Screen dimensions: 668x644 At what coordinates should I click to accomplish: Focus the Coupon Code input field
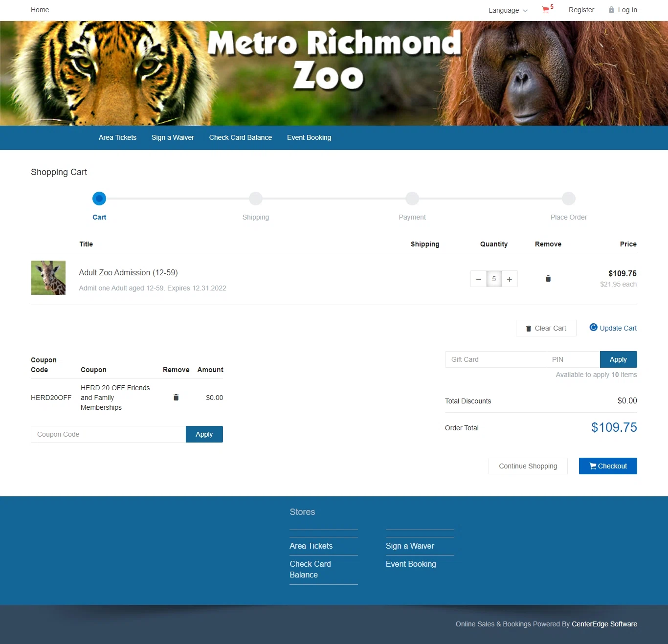[108, 434]
